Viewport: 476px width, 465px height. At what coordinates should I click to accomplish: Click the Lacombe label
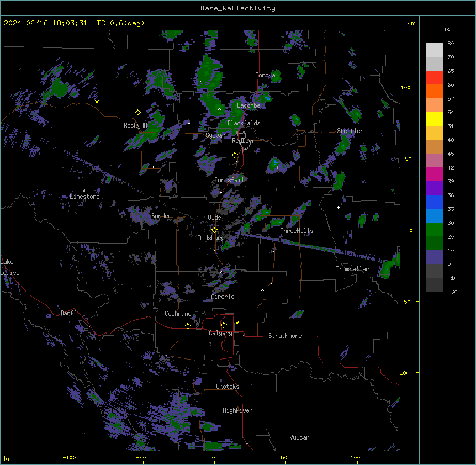point(248,105)
